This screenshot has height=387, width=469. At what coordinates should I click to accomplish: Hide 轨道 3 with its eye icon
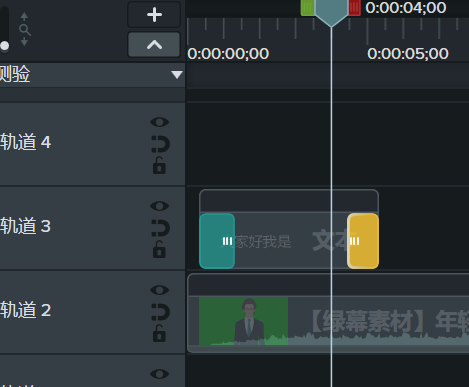[160, 206]
